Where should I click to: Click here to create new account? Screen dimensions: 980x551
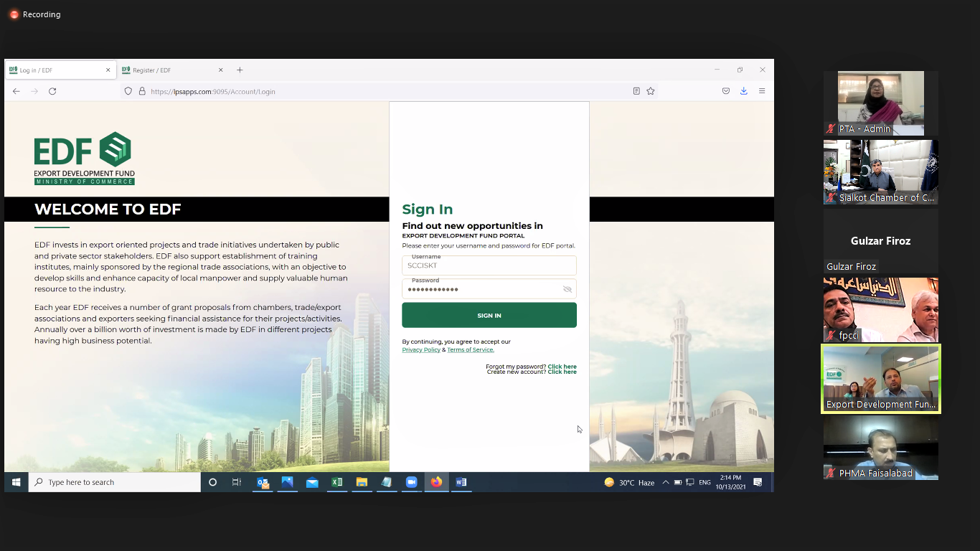pyautogui.click(x=562, y=372)
